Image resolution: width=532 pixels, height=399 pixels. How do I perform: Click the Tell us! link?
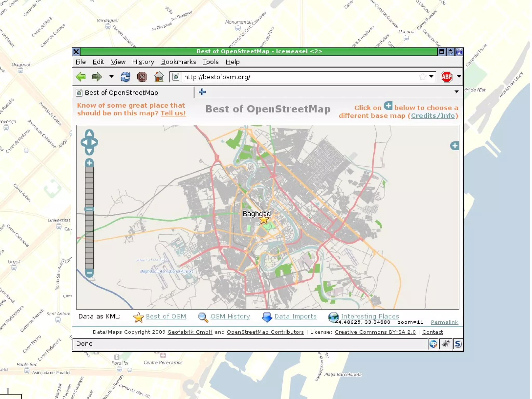click(x=173, y=113)
